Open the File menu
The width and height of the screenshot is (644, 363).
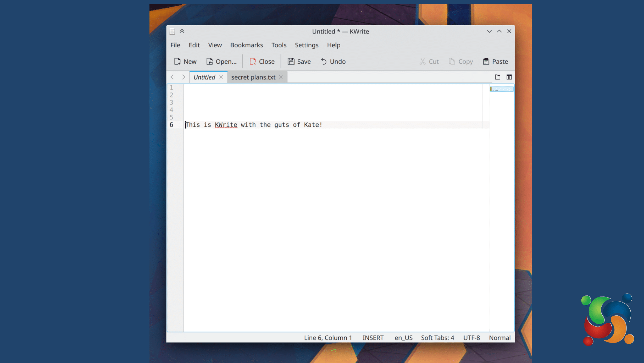(x=175, y=45)
